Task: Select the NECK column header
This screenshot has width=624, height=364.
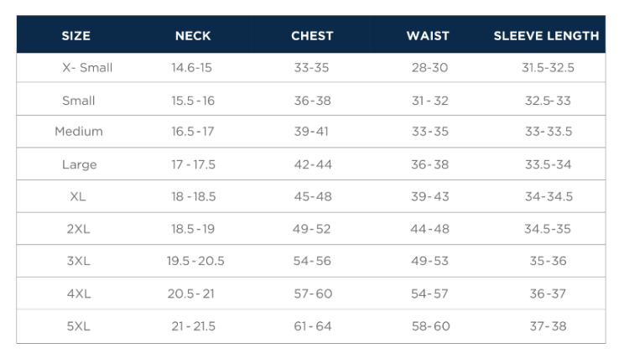Action: click(193, 36)
